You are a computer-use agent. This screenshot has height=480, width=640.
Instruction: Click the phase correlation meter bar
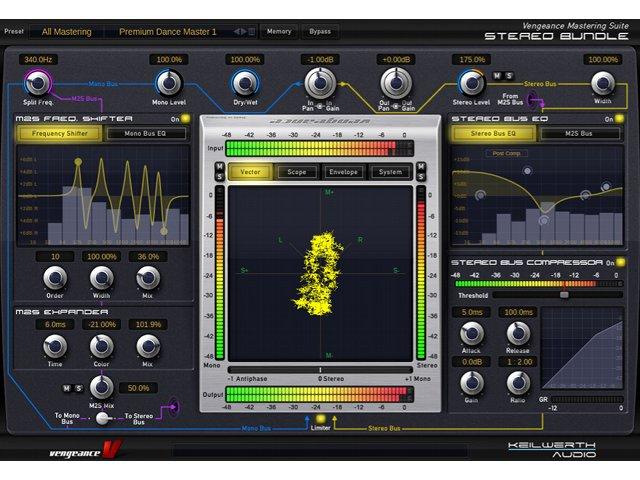320,370
